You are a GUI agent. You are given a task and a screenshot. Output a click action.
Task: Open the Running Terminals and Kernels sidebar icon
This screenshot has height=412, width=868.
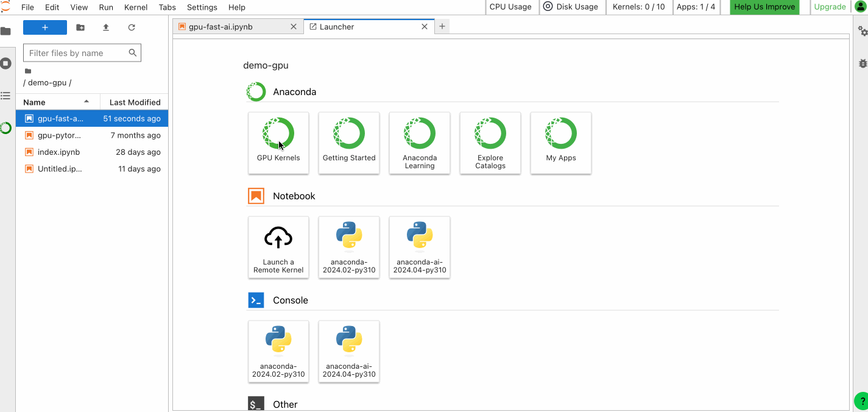point(5,63)
